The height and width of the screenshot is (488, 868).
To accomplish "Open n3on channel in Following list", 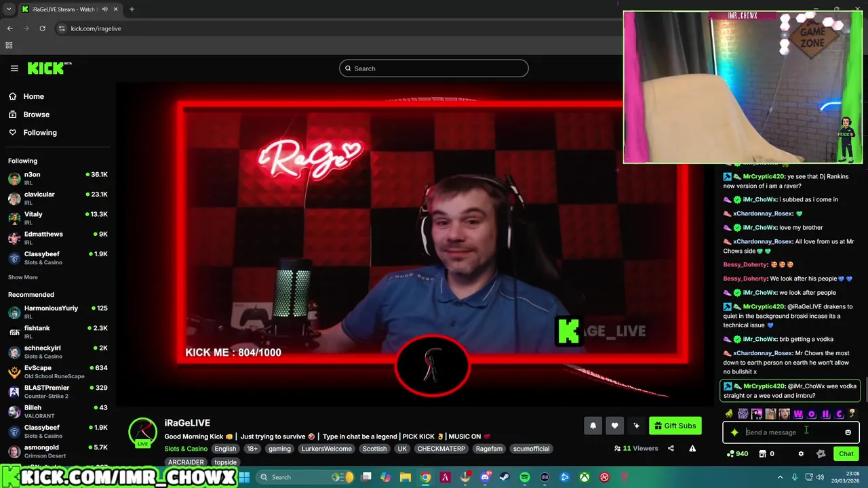I will (58, 179).
